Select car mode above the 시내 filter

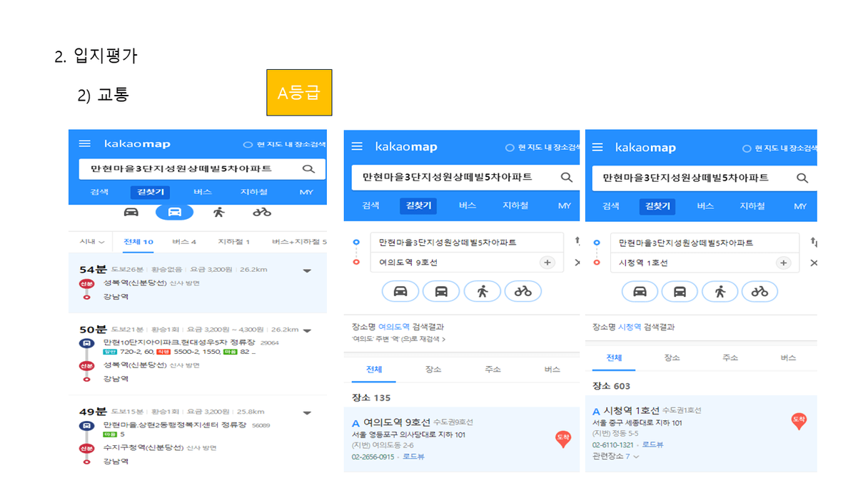(x=131, y=212)
